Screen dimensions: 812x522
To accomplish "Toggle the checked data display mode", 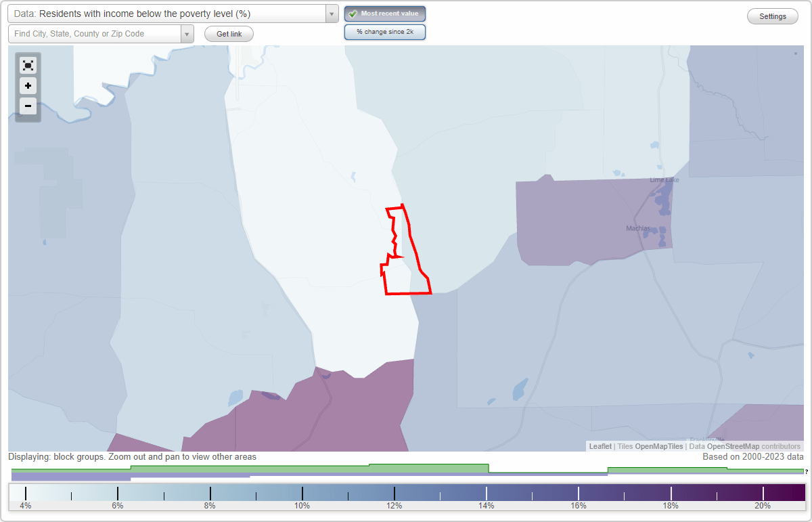I will tap(384, 13).
